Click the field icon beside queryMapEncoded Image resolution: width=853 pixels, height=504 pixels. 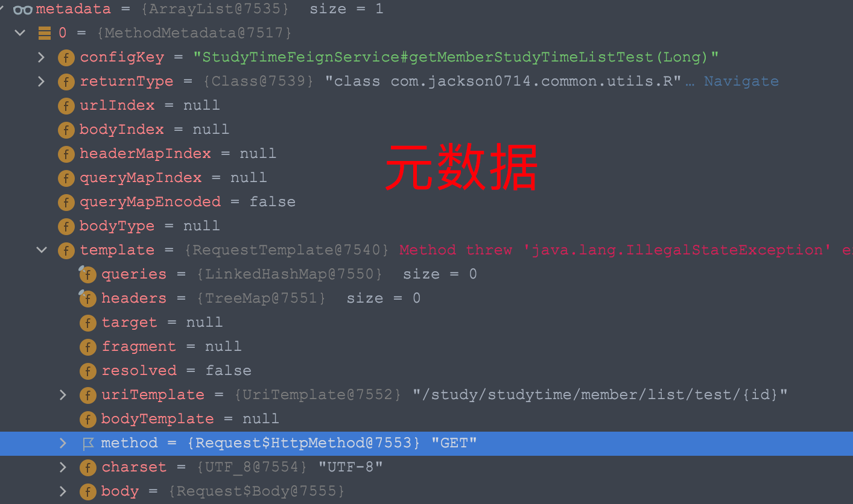(x=66, y=202)
